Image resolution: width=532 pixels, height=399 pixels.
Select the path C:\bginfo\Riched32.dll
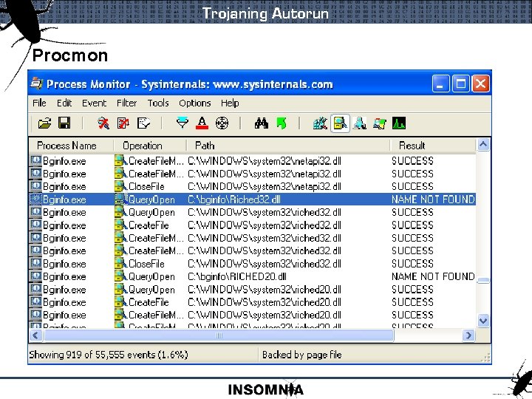coord(234,199)
